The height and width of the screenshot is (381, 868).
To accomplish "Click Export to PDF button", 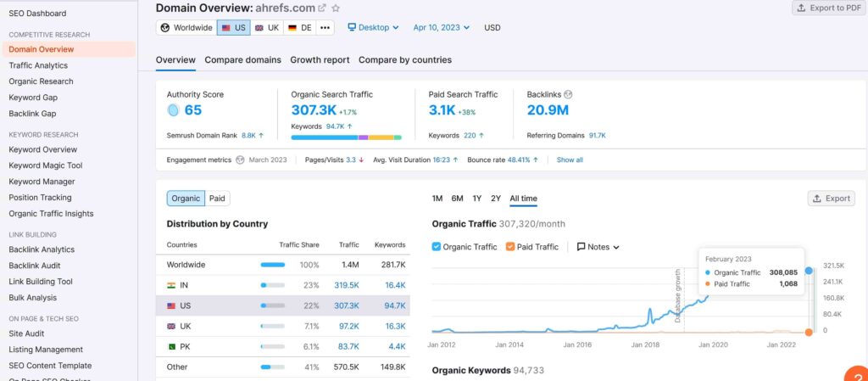I will point(829,8).
